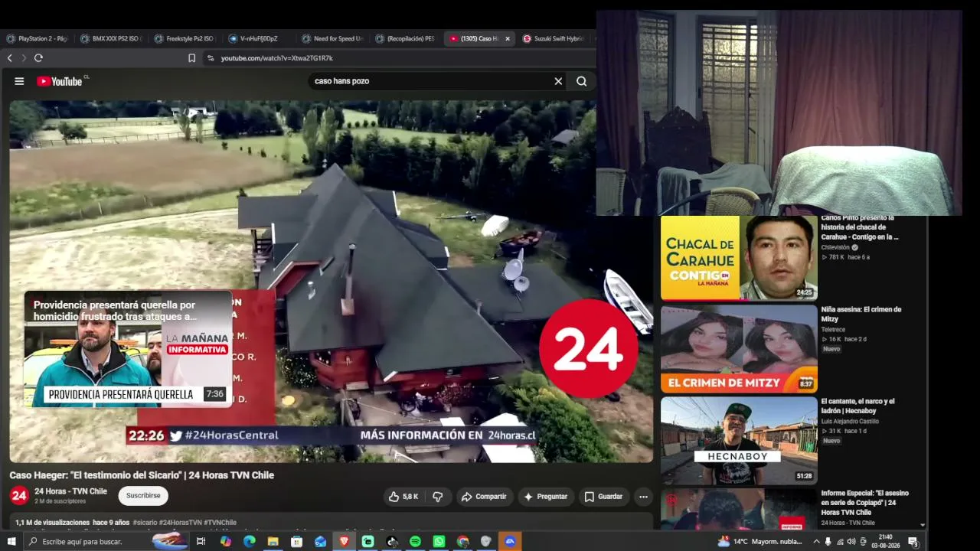Open Microsoft Store from the taskbar
The image size is (980, 551).
coord(296,542)
